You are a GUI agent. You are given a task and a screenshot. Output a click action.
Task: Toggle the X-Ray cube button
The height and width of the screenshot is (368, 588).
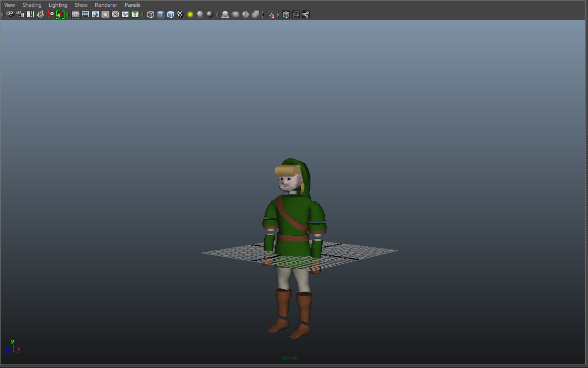click(286, 14)
